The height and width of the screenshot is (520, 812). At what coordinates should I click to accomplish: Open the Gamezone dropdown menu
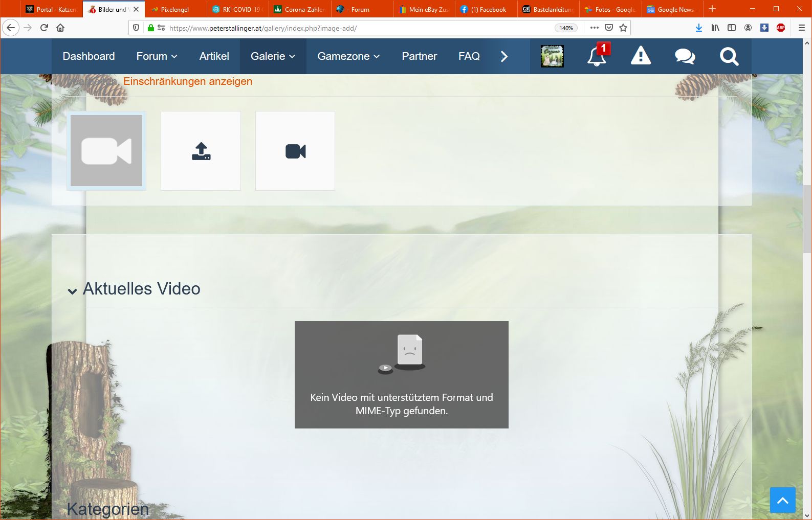348,56
